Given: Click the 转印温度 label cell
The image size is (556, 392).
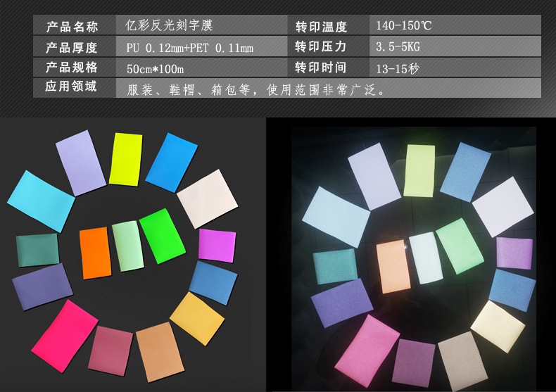Looking at the screenshot, I should 329,25.
